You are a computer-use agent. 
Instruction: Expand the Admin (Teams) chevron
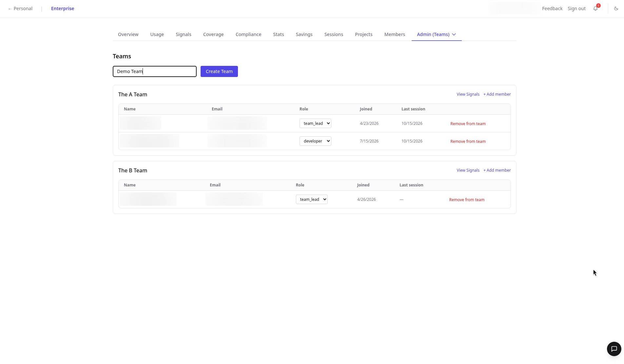[x=454, y=34]
